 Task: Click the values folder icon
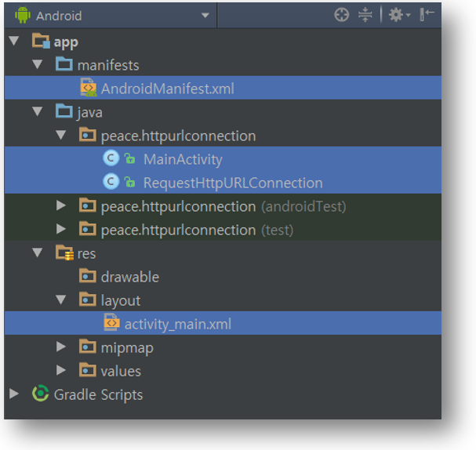coord(88,370)
